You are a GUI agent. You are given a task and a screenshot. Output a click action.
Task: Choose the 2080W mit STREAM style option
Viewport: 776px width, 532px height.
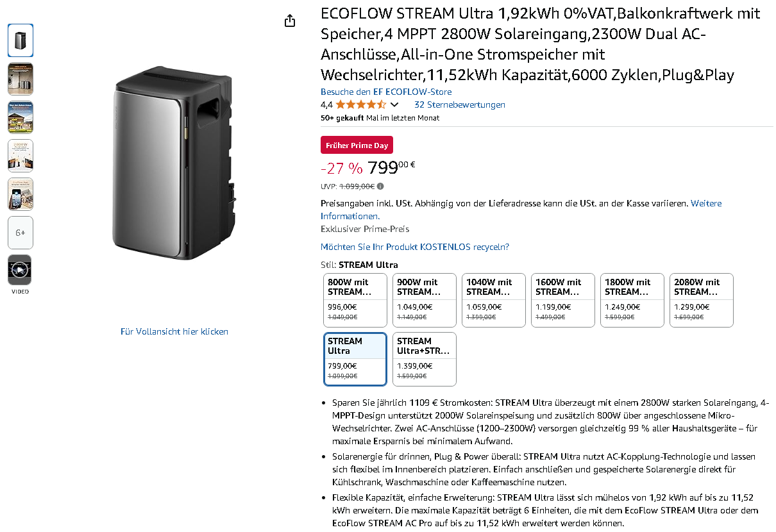(702, 301)
